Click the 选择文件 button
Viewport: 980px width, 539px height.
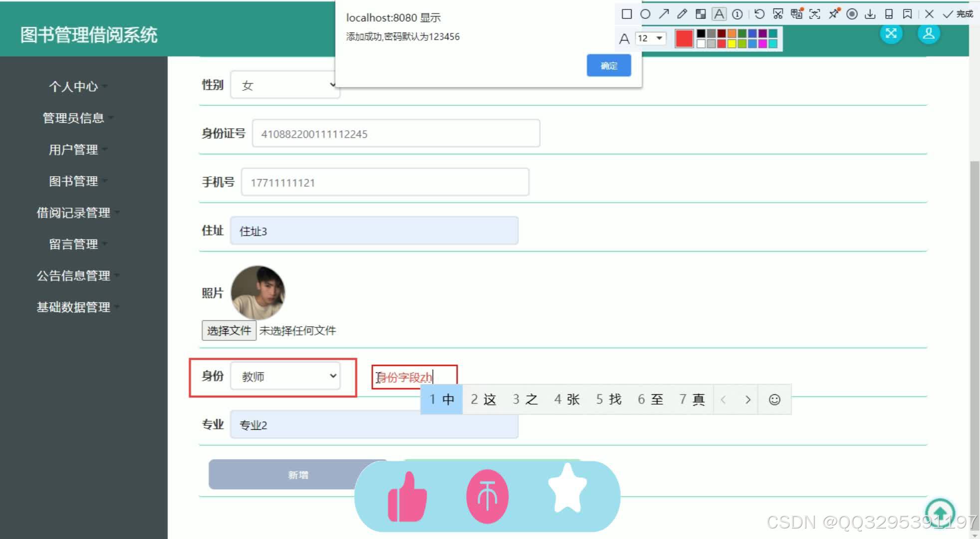pyautogui.click(x=229, y=330)
